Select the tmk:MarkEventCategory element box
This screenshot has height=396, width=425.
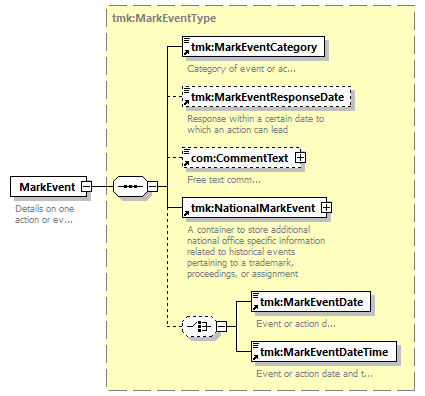click(x=253, y=47)
